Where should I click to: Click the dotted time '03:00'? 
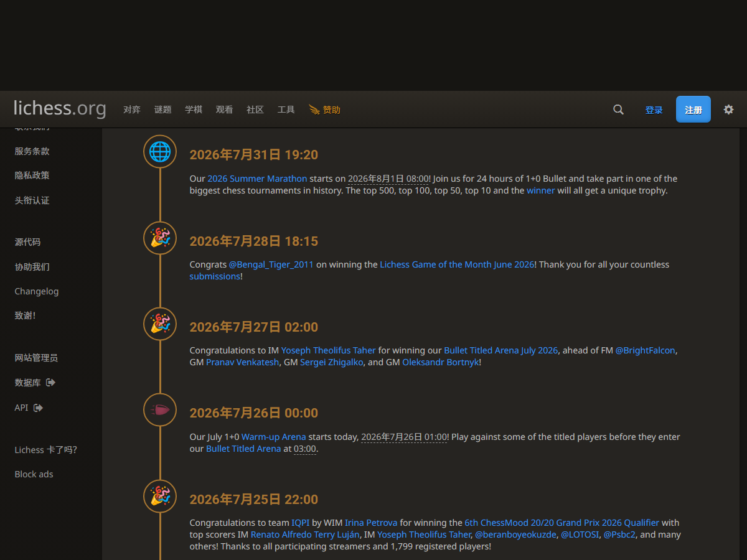(305, 449)
